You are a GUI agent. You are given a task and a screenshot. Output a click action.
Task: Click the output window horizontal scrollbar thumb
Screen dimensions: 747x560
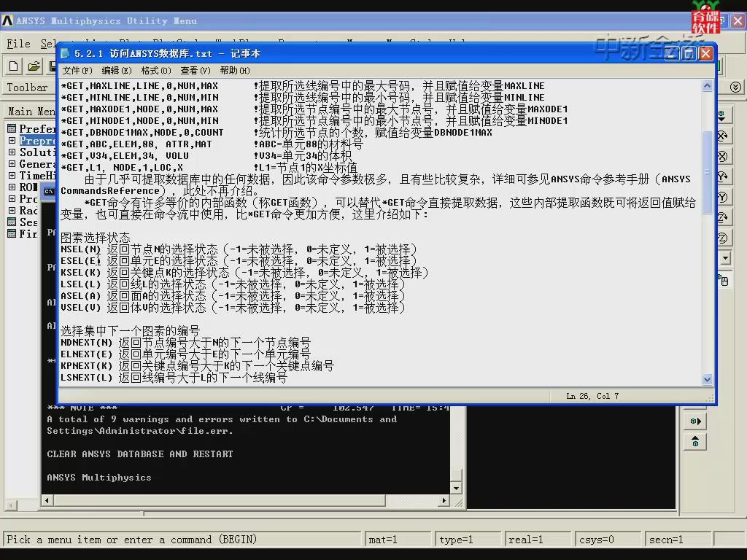point(219,500)
